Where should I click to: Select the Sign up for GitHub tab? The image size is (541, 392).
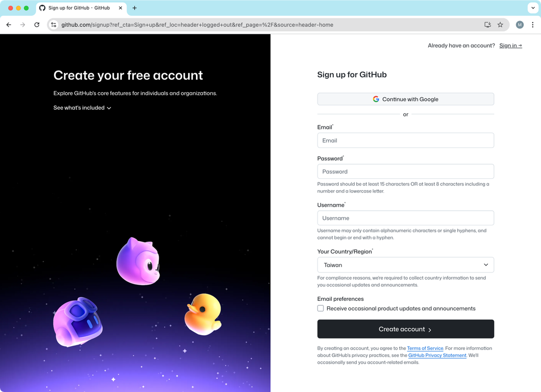click(x=81, y=8)
